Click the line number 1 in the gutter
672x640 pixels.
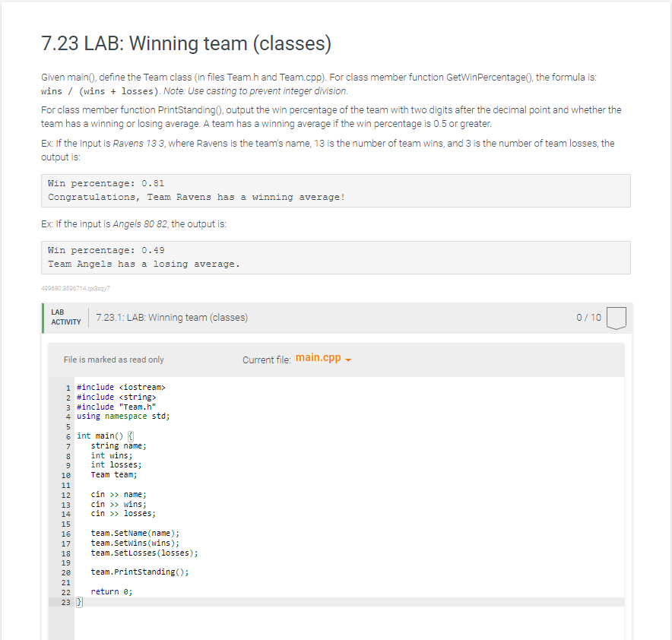point(67,387)
